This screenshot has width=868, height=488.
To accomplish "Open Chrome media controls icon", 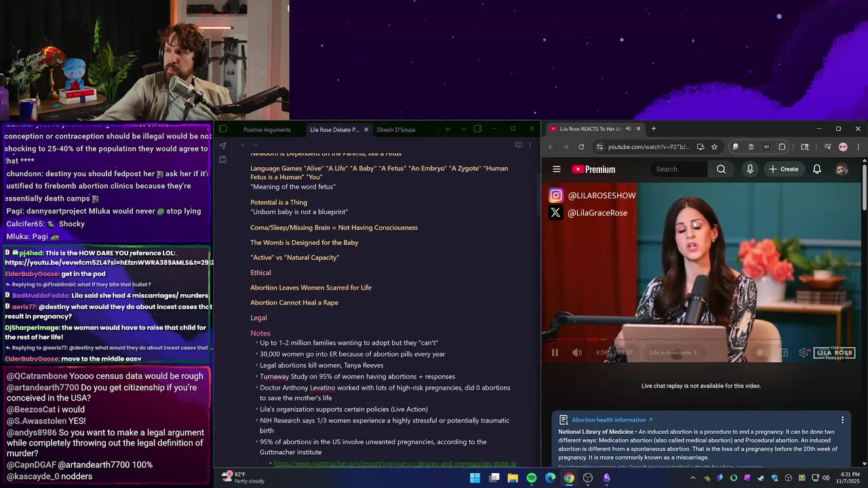I will 828,146.
